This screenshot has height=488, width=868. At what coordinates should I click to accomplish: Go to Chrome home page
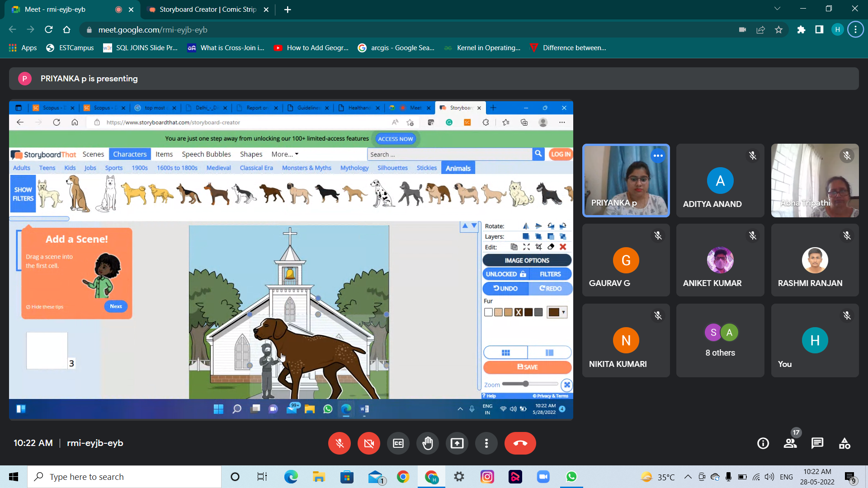(67, 30)
